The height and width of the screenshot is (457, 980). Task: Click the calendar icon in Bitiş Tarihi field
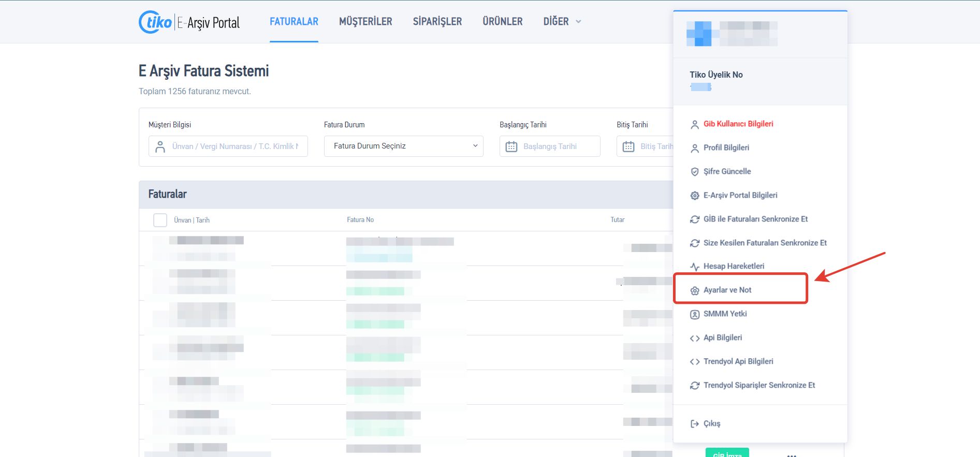628,146
